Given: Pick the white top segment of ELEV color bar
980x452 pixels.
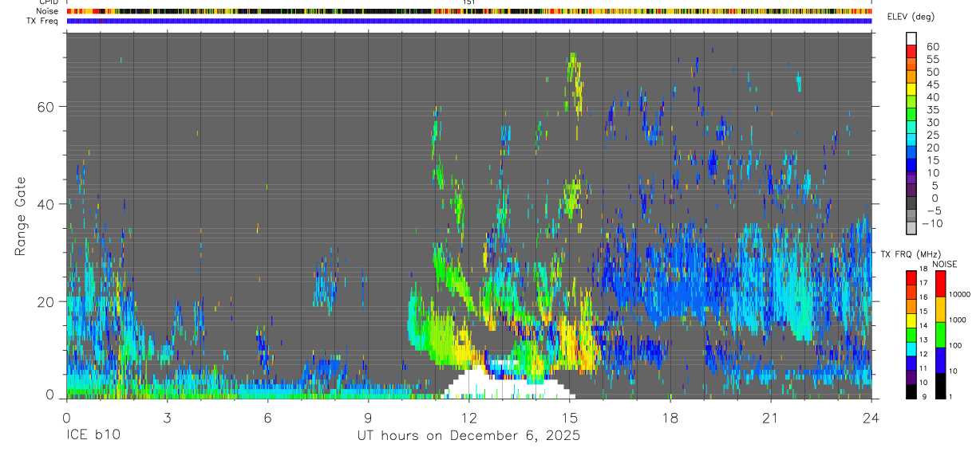Looking at the screenshot, I should [911, 37].
